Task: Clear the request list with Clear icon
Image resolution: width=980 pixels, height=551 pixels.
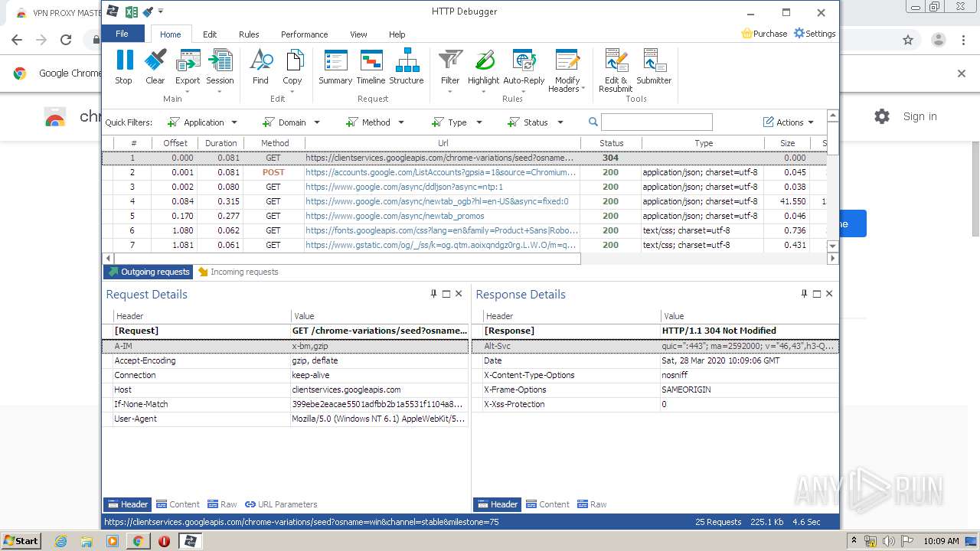Action: [x=155, y=67]
